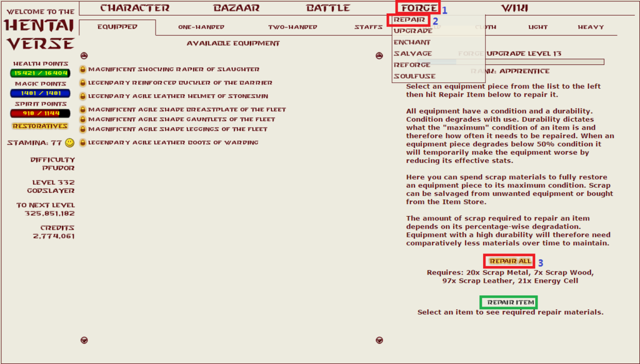Screen dimensions: 640x364
Task: Open the Forge menu
Action: (419, 8)
